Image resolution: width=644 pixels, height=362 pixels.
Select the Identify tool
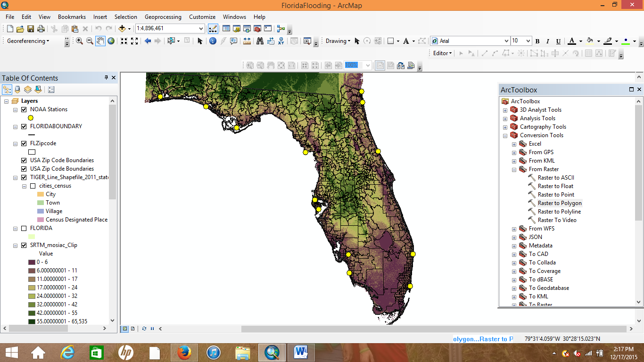tap(213, 41)
